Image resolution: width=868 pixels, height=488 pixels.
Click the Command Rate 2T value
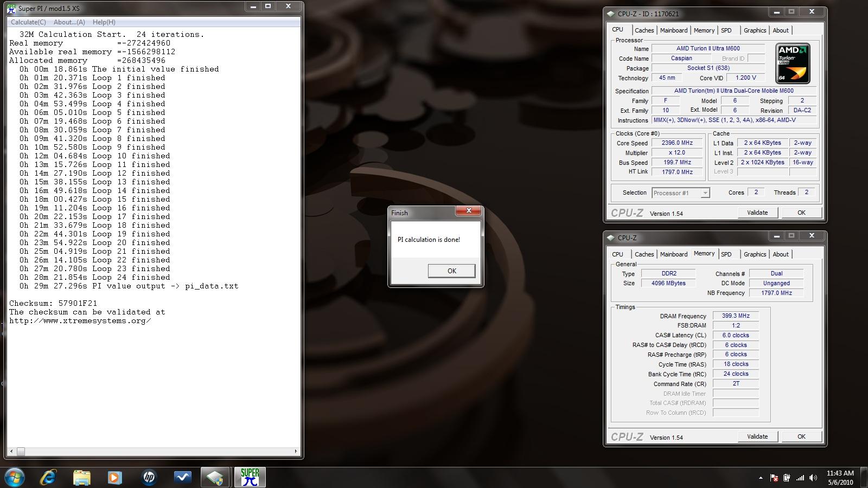pos(736,383)
